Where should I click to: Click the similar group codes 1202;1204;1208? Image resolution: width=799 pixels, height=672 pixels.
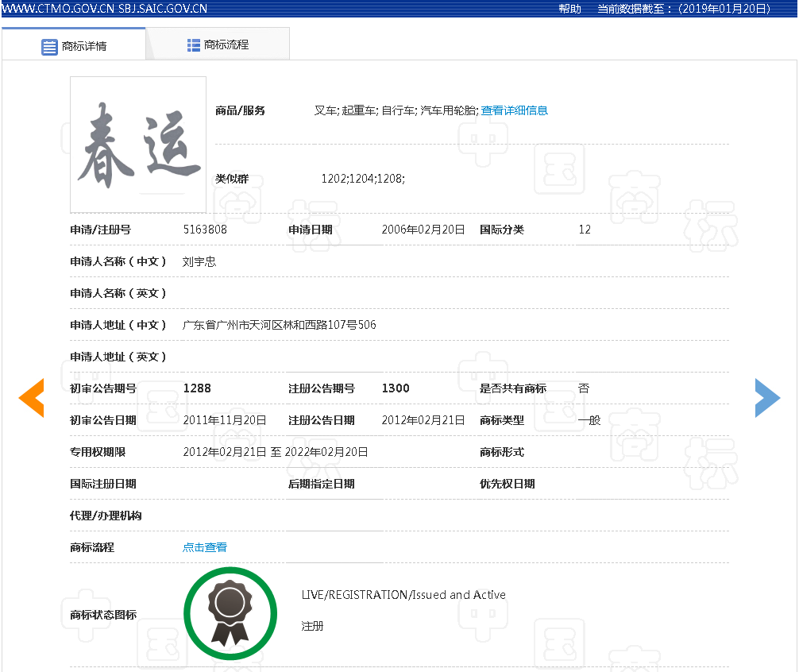click(x=363, y=179)
